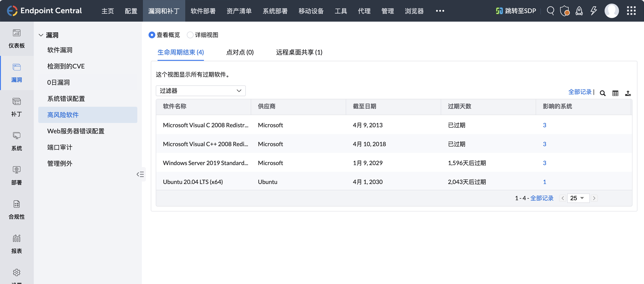Collapse the 漏洞 tree section
Image resolution: width=644 pixels, height=284 pixels.
click(x=41, y=35)
